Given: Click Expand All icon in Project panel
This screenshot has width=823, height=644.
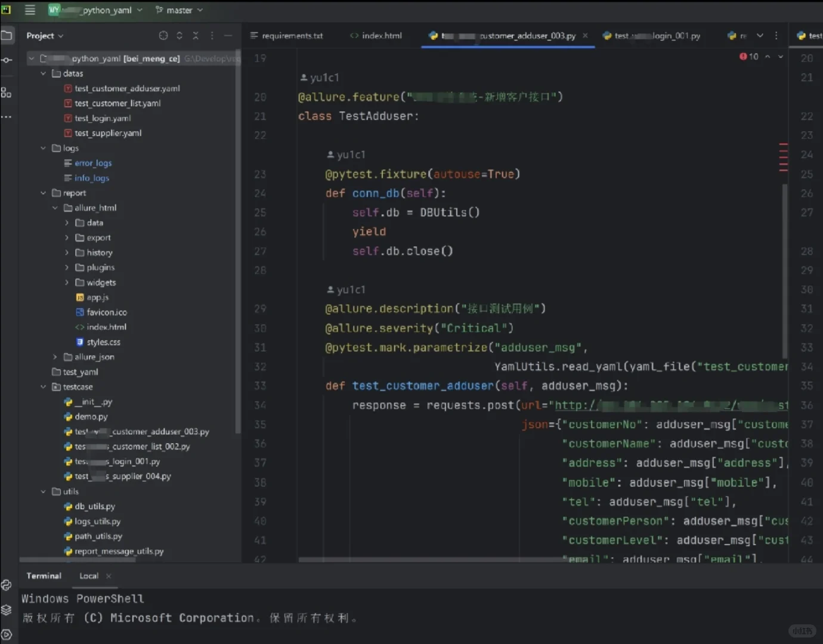Looking at the screenshot, I should pos(180,36).
